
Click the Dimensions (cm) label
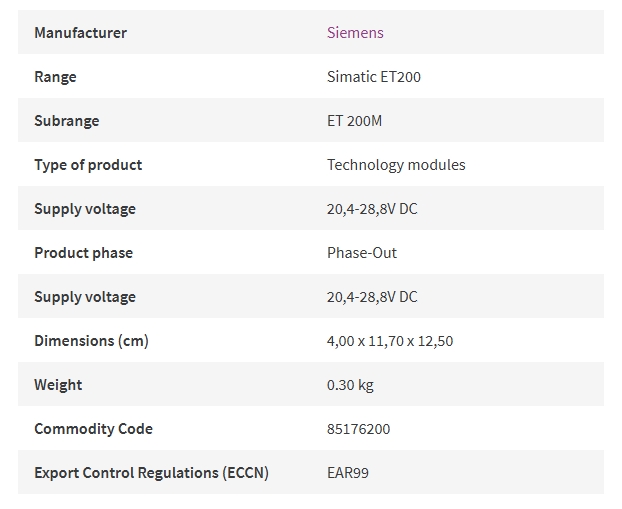pyautogui.click(x=91, y=341)
